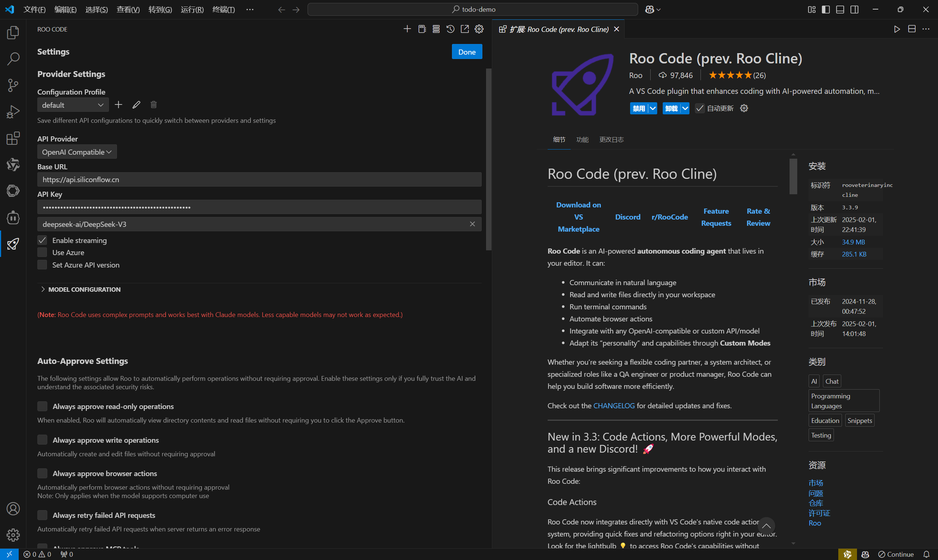Delete configuration profile trash icon
This screenshot has width=938, height=560.
154,105
